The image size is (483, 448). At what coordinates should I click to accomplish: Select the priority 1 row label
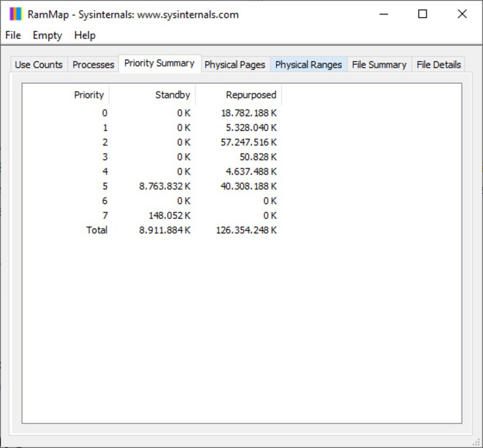coord(105,128)
